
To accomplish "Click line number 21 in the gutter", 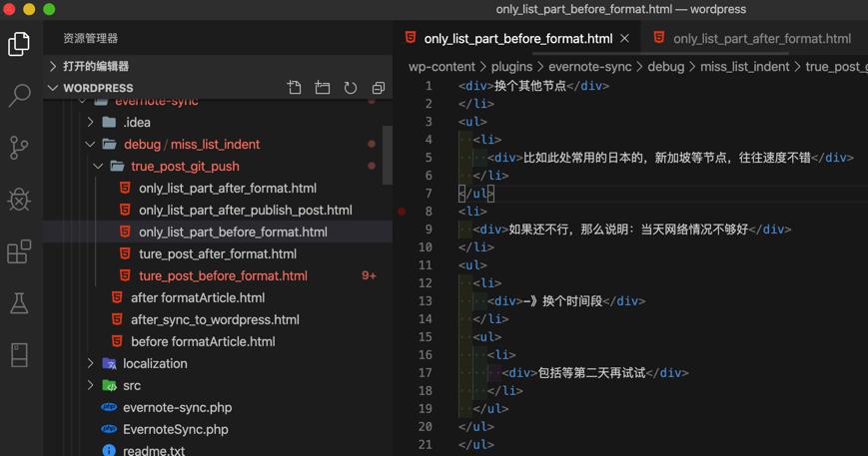I will (x=426, y=444).
